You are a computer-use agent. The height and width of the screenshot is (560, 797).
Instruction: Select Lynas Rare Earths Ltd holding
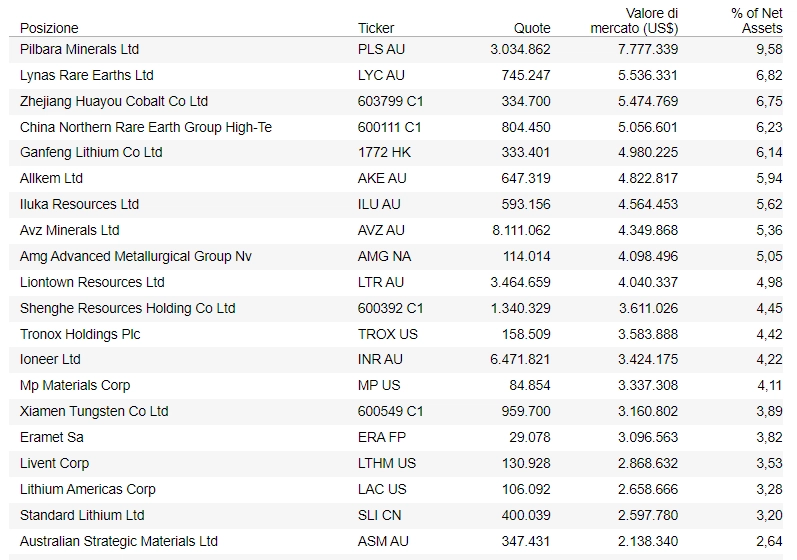pyautogui.click(x=86, y=75)
